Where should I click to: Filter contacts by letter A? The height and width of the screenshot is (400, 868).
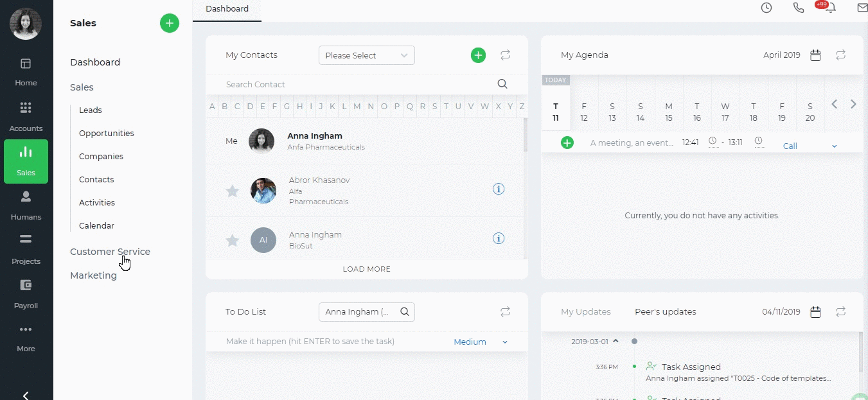pyautogui.click(x=212, y=107)
